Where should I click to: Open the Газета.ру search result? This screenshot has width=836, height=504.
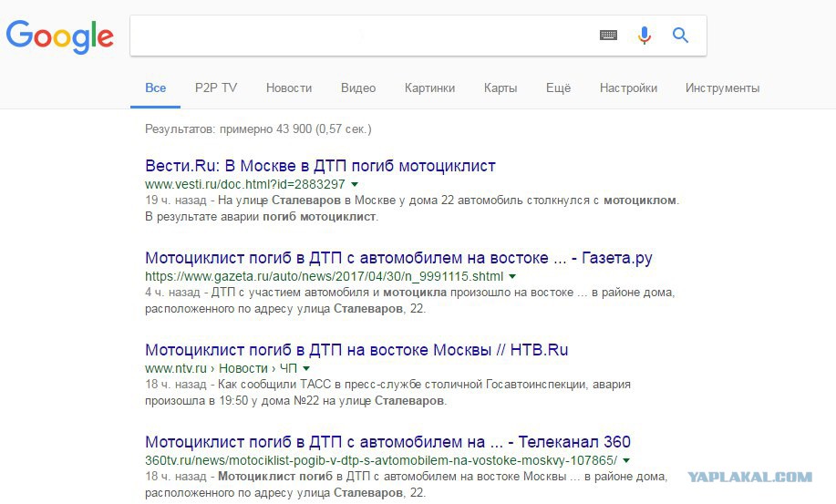pyautogui.click(x=398, y=258)
